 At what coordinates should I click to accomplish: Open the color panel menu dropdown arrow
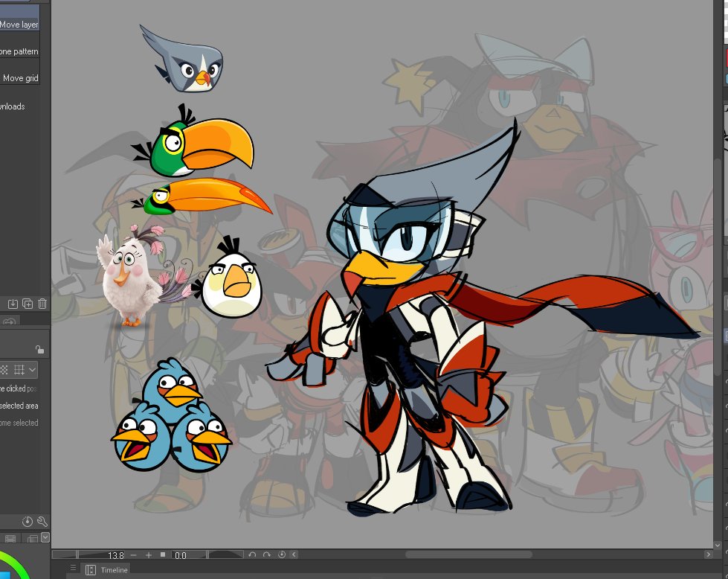(45, 537)
